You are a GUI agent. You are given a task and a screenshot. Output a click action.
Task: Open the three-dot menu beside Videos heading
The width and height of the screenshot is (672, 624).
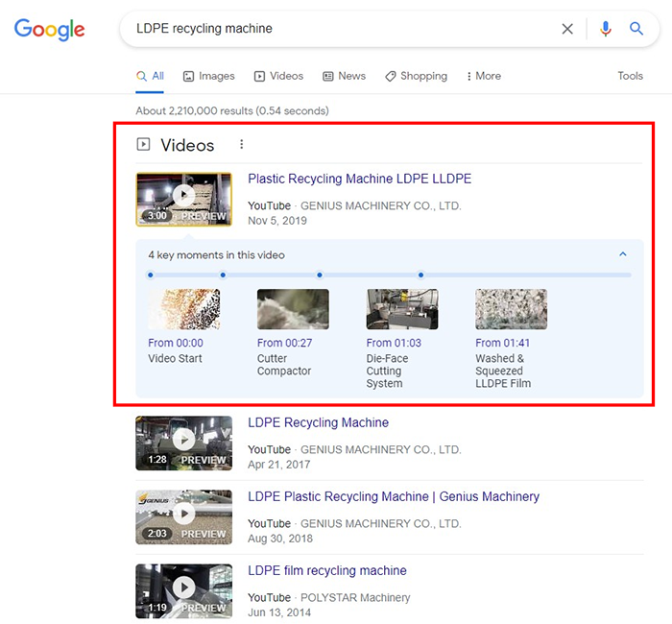click(x=242, y=144)
